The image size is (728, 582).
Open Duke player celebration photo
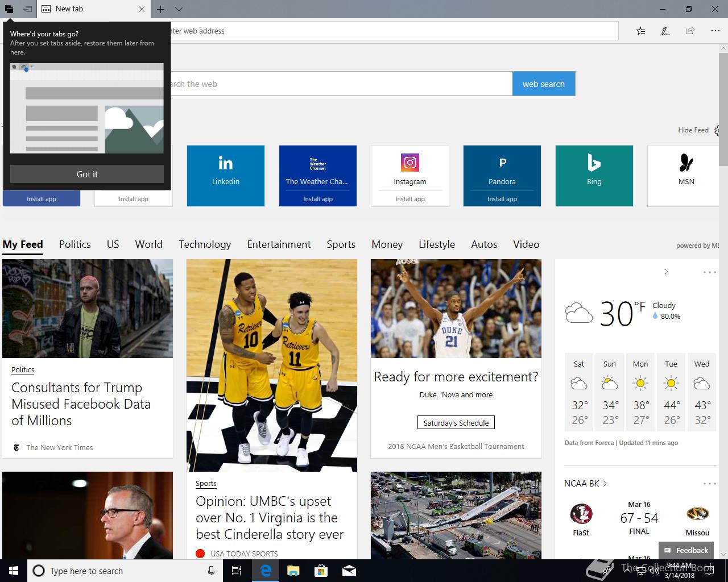pos(456,309)
